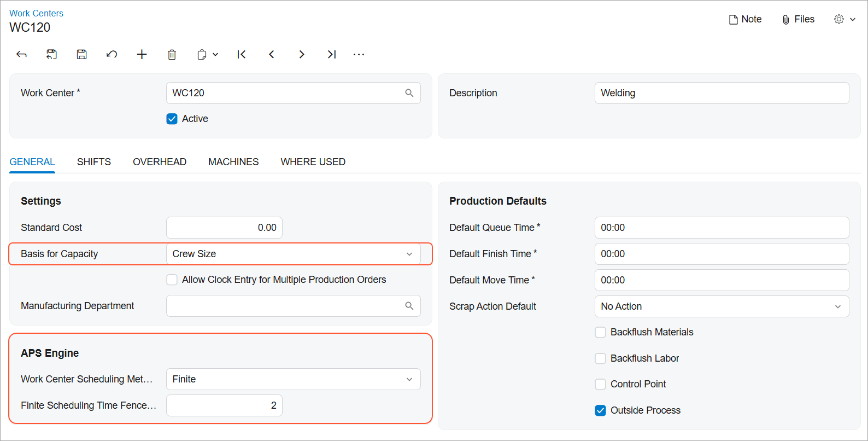Image resolution: width=868 pixels, height=441 pixels.
Task: Click the back arrow toolbar icon
Action: click(x=21, y=54)
